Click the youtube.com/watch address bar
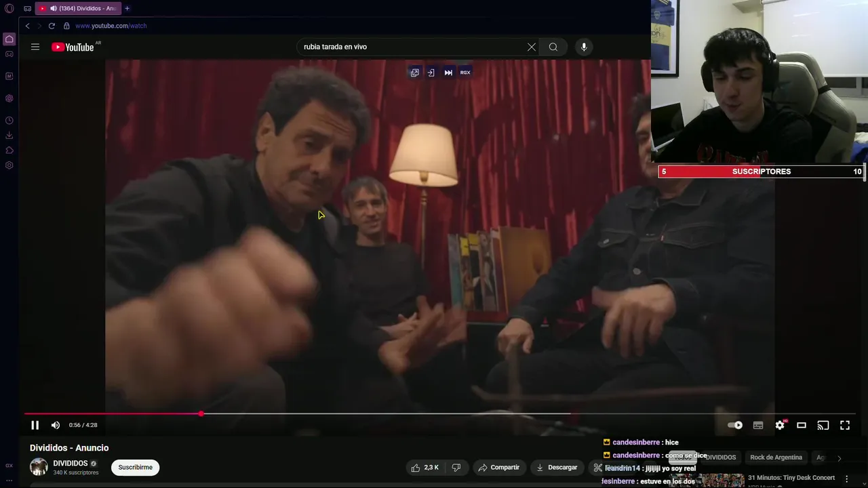868x488 pixels. click(111, 26)
